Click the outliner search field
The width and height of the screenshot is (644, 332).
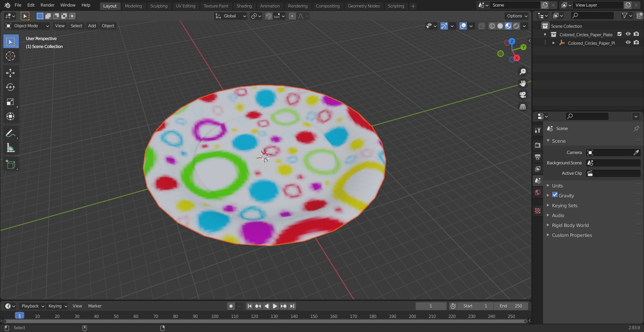coord(592,16)
